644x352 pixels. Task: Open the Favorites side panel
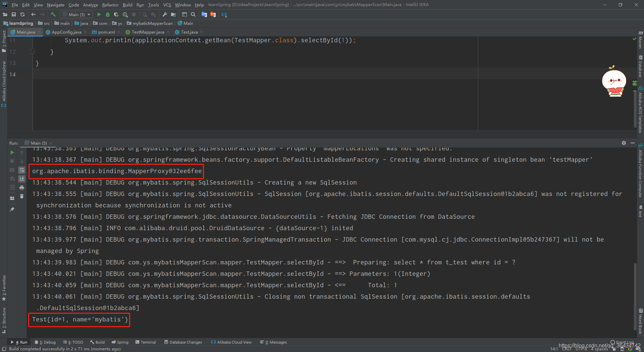point(4,288)
